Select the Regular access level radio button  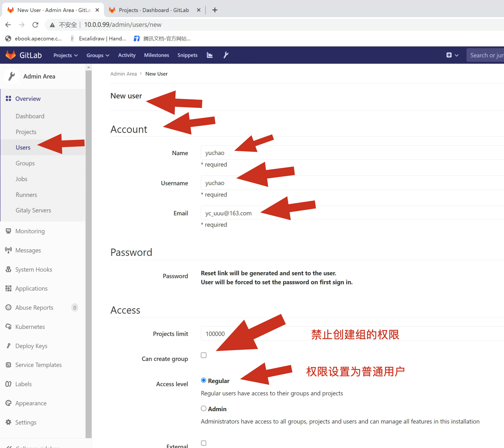pyautogui.click(x=204, y=380)
